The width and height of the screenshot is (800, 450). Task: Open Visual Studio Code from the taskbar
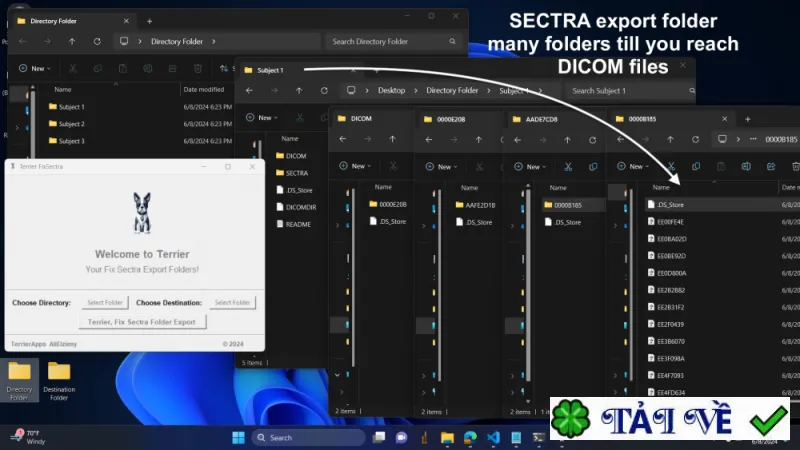click(493, 438)
